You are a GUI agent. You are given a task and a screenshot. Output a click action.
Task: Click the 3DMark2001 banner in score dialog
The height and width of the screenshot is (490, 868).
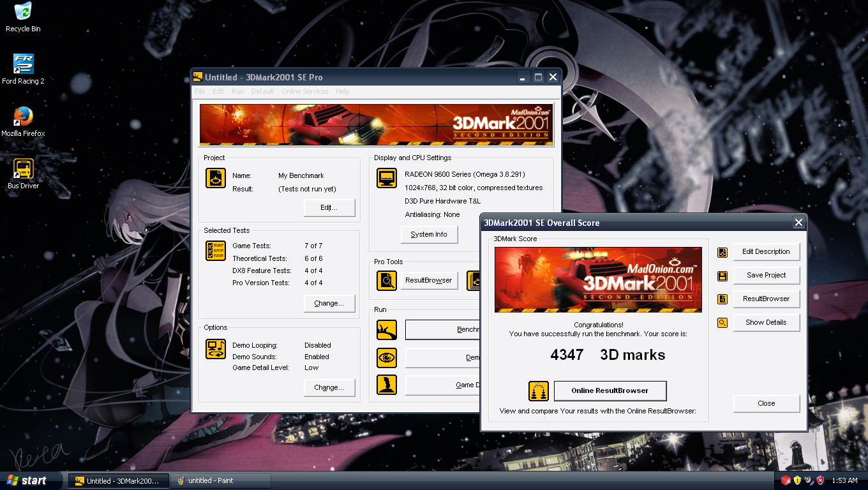point(598,279)
